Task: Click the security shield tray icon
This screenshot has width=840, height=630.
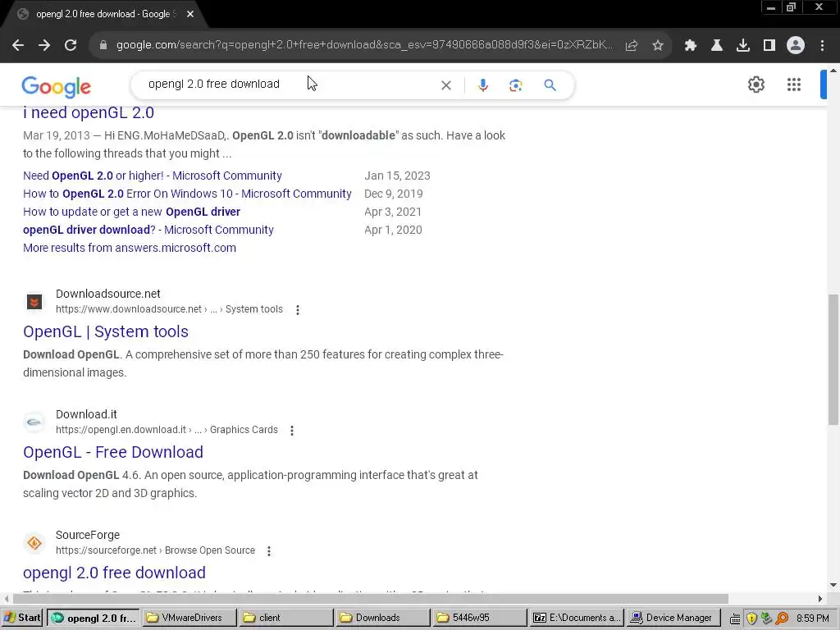Action: pyautogui.click(x=751, y=619)
